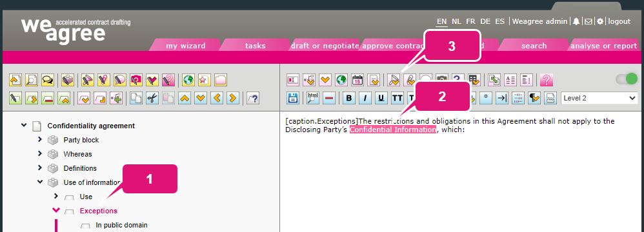The width and height of the screenshot is (644, 232).
Task: Open the speech bubbles comments icon
Action: [48, 80]
